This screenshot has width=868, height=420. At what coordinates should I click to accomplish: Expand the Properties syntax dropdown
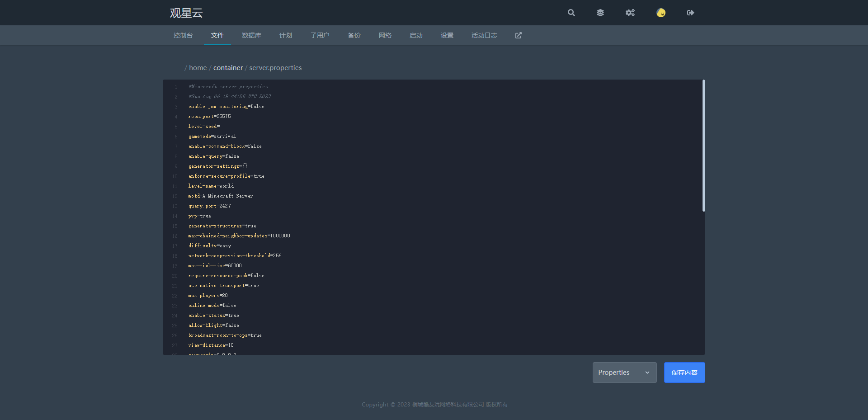click(624, 373)
